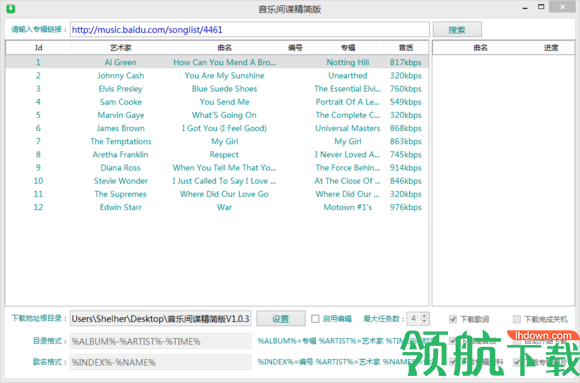This screenshot has width=580, height=383.
Task: Click Id number 7 in the list
Action: pyautogui.click(x=38, y=141)
